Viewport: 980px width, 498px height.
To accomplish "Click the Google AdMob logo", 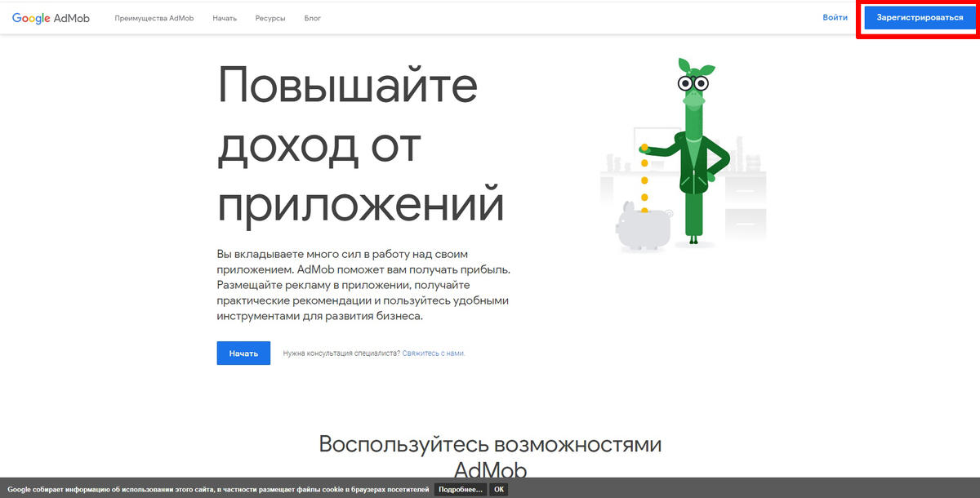I will 51,16.
